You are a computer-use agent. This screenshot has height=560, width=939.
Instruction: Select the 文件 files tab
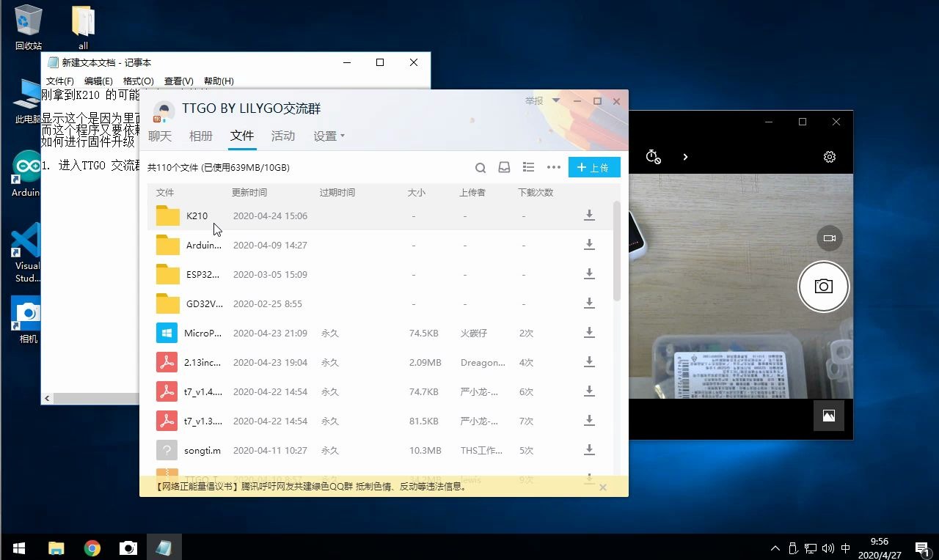click(x=242, y=136)
